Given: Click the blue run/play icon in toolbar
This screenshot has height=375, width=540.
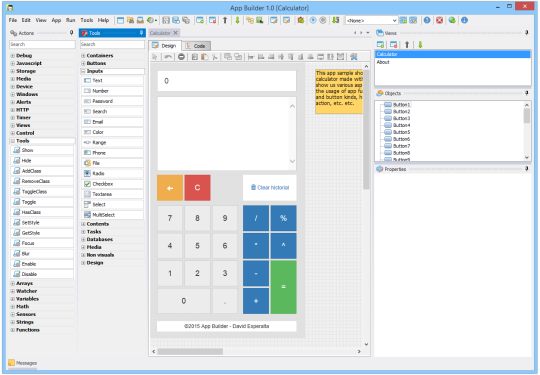Looking at the screenshot, I should (313, 20).
